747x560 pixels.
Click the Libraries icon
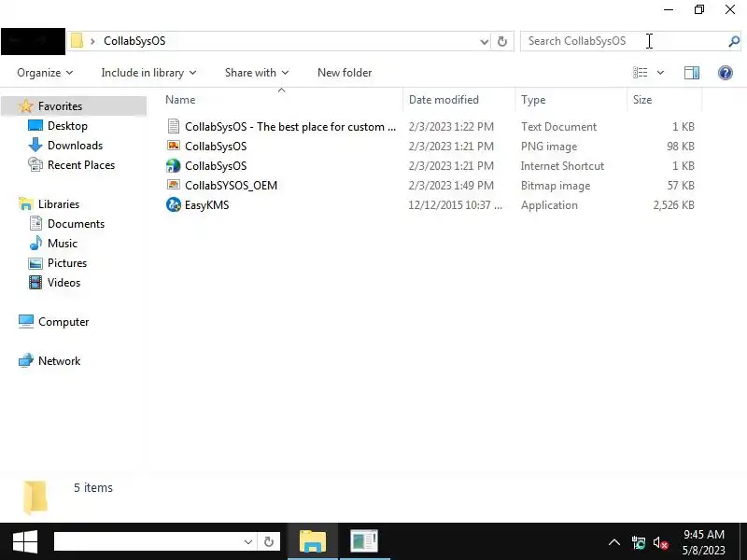(26, 203)
